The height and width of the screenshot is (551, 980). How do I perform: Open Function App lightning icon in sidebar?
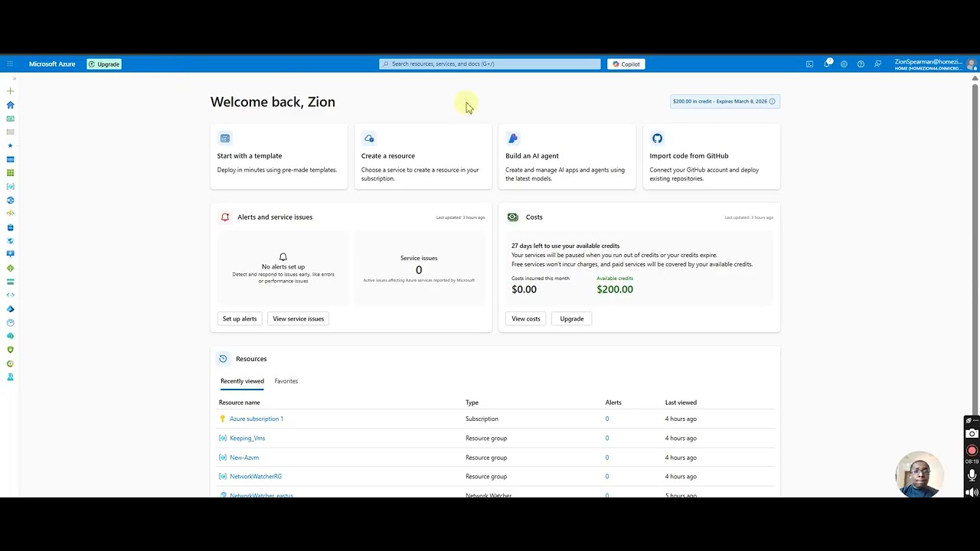coord(10,214)
